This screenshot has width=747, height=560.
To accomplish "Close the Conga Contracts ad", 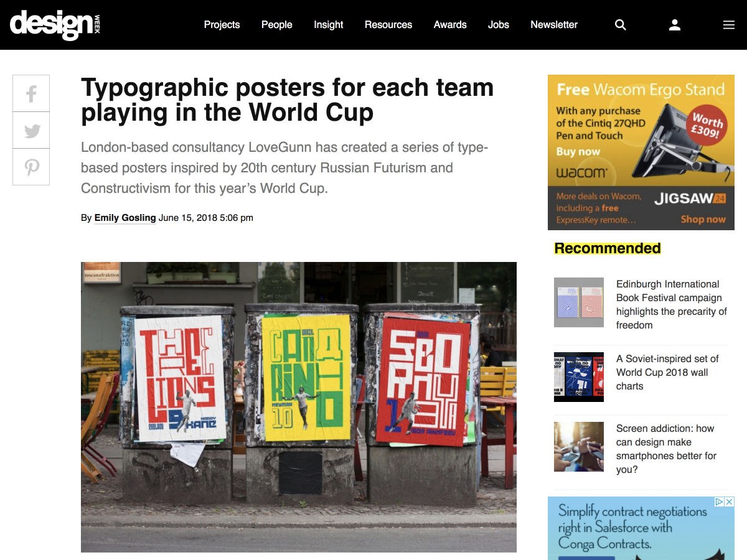I will pos(729,502).
